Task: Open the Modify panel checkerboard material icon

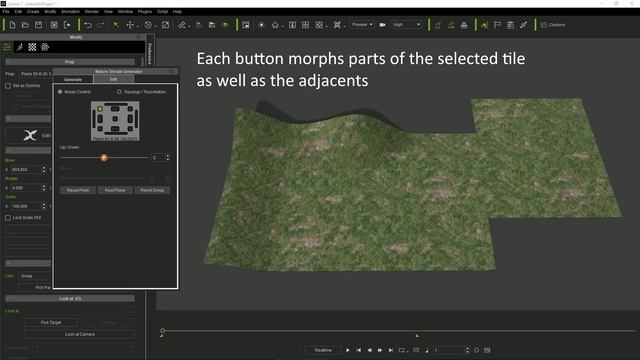Action: point(32,47)
